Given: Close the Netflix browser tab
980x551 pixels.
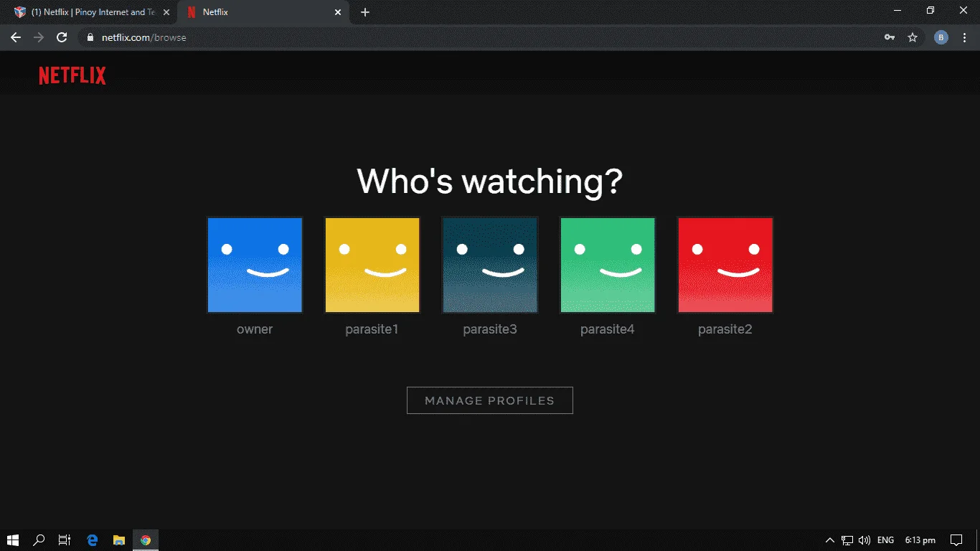Looking at the screenshot, I should [x=339, y=12].
